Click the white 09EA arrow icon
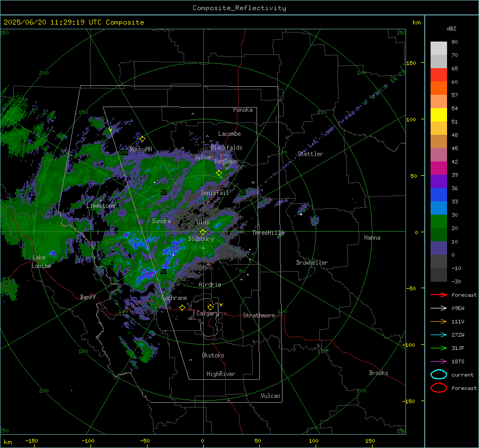This screenshot has width=479, height=448. (x=439, y=308)
